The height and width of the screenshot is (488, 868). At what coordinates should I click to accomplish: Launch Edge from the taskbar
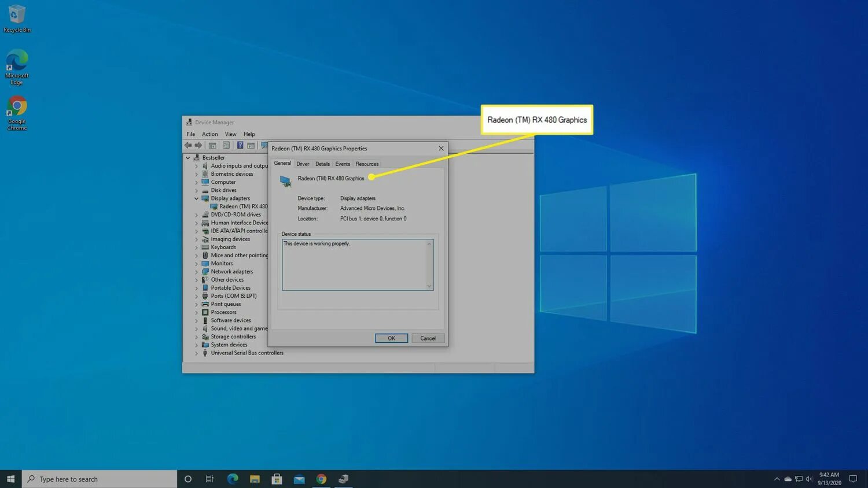[233, 479]
